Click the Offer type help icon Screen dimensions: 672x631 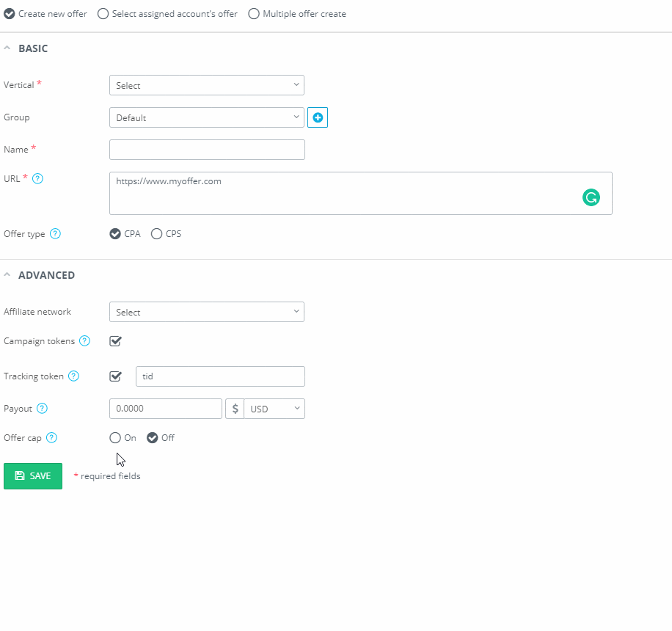pyautogui.click(x=55, y=233)
